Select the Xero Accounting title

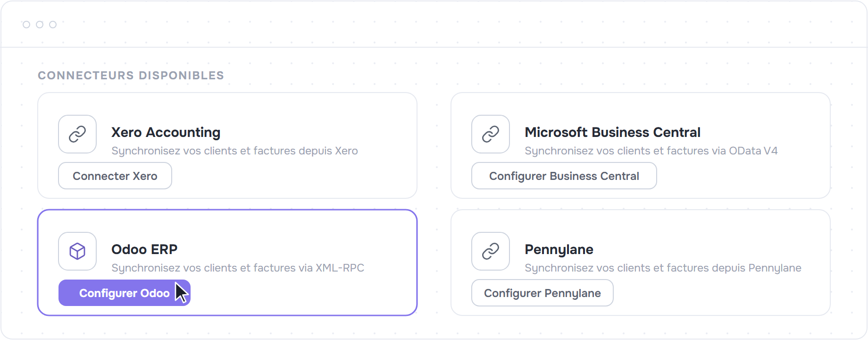(166, 132)
